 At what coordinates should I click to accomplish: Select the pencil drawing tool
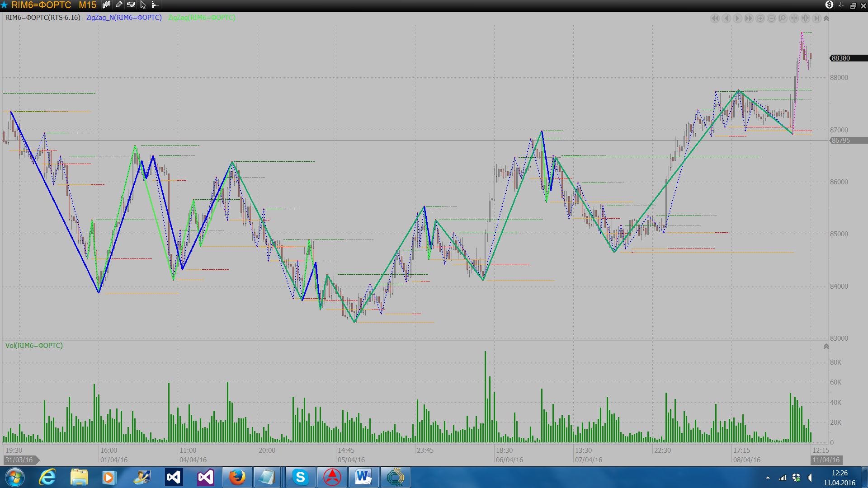(119, 5)
